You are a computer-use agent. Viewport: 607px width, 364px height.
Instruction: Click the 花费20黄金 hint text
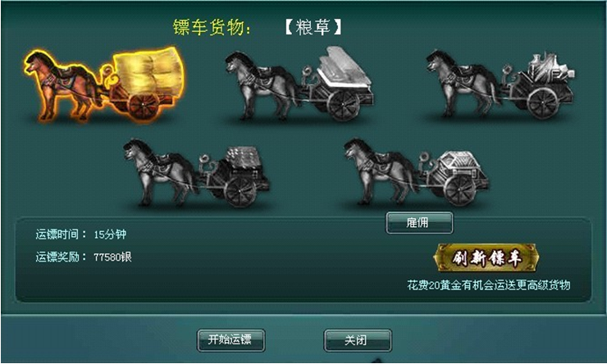point(489,285)
